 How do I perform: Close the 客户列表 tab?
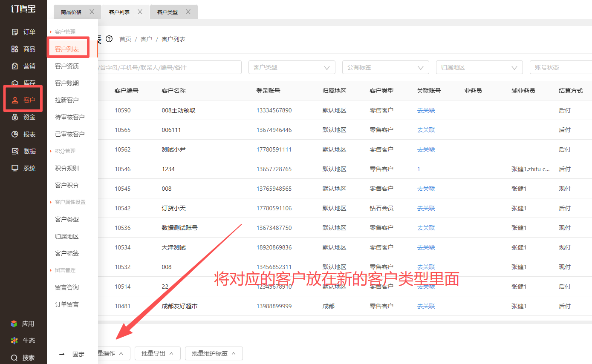[140, 12]
